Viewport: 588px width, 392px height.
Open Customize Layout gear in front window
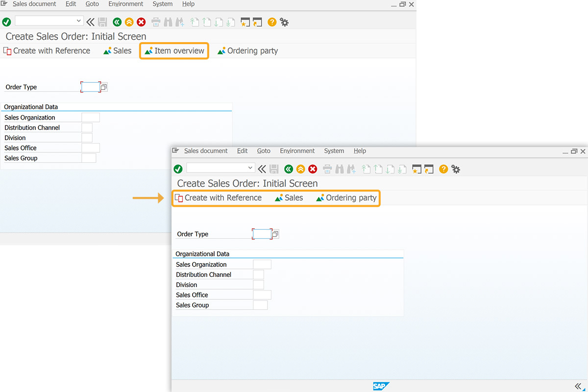(456, 169)
